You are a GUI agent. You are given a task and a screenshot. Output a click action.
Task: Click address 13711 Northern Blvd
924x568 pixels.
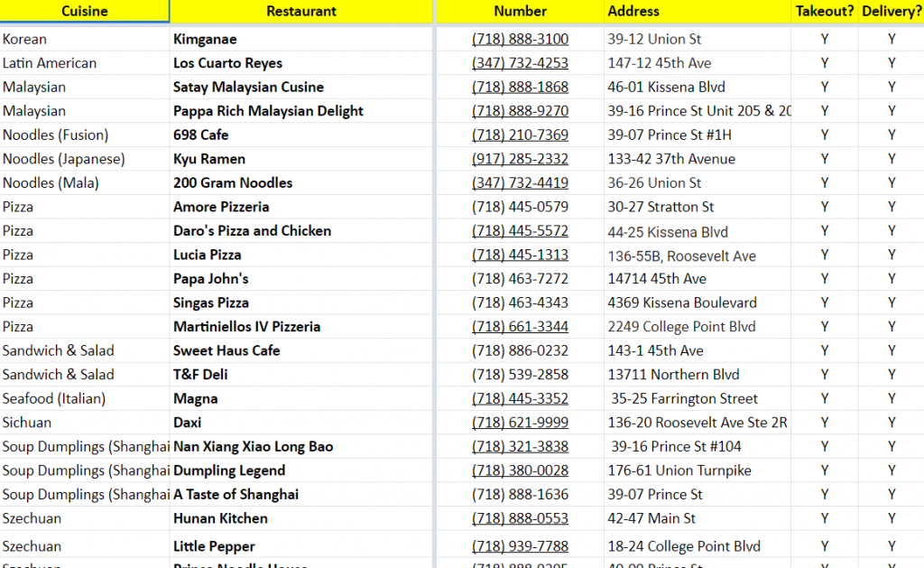tap(673, 375)
